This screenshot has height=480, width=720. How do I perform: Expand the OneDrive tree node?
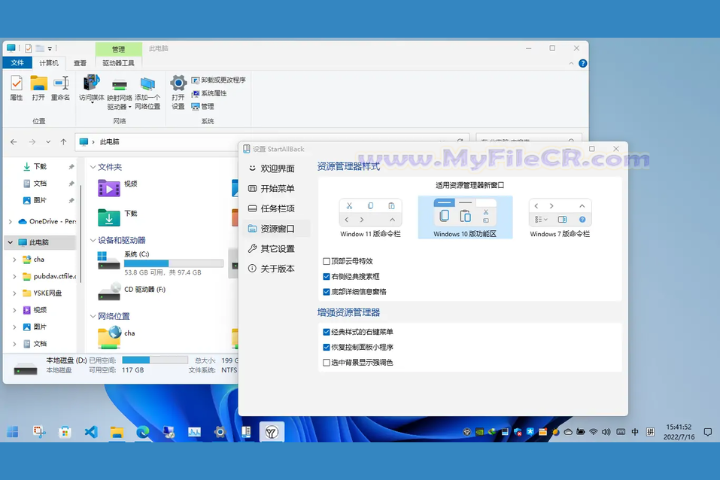point(11,221)
